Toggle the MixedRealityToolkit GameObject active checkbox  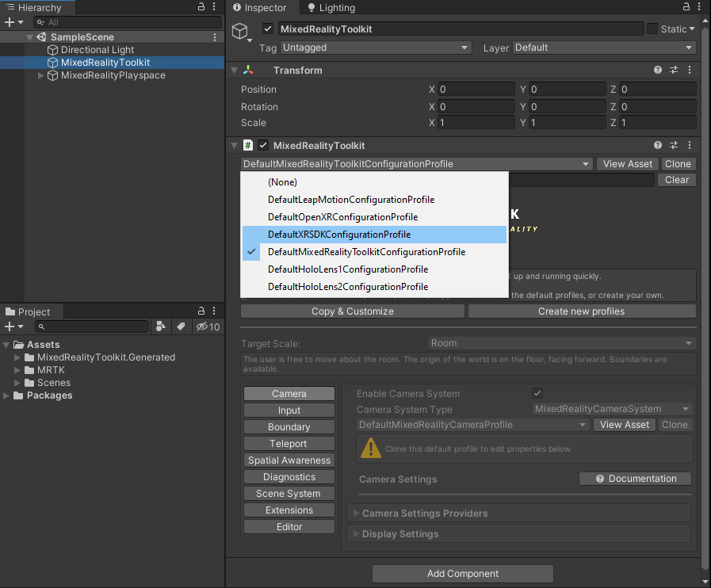point(268,29)
